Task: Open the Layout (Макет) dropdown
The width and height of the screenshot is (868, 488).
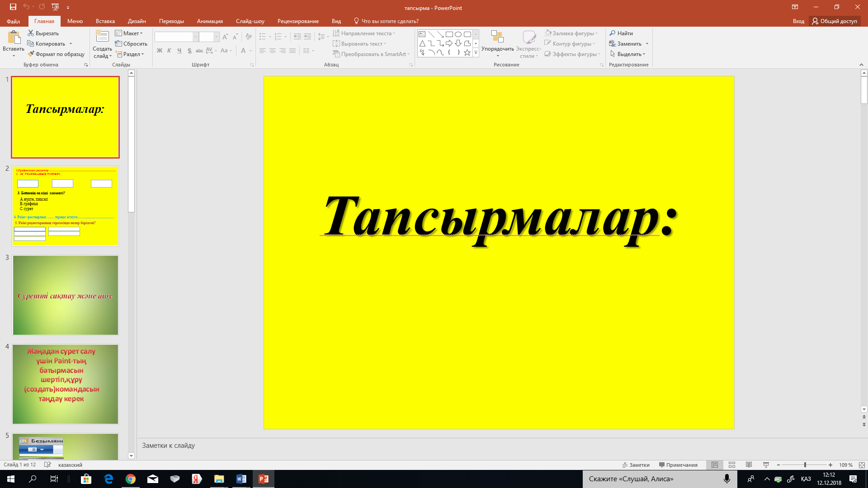Action: click(x=129, y=33)
